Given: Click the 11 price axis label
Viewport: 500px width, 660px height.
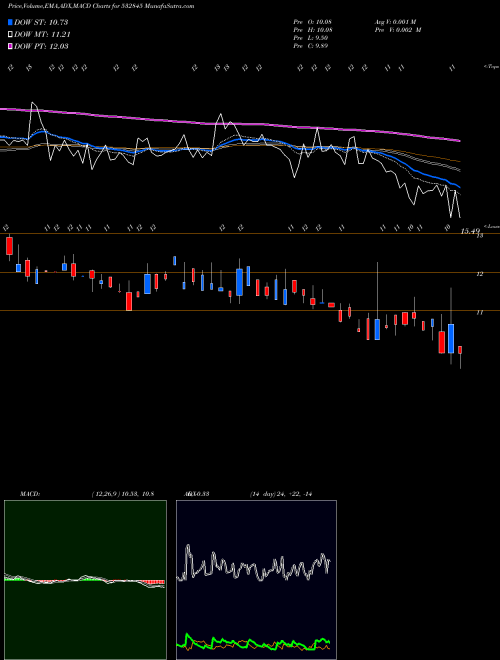Looking at the screenshot, I should pyautogui.click(x=479, y=313).
